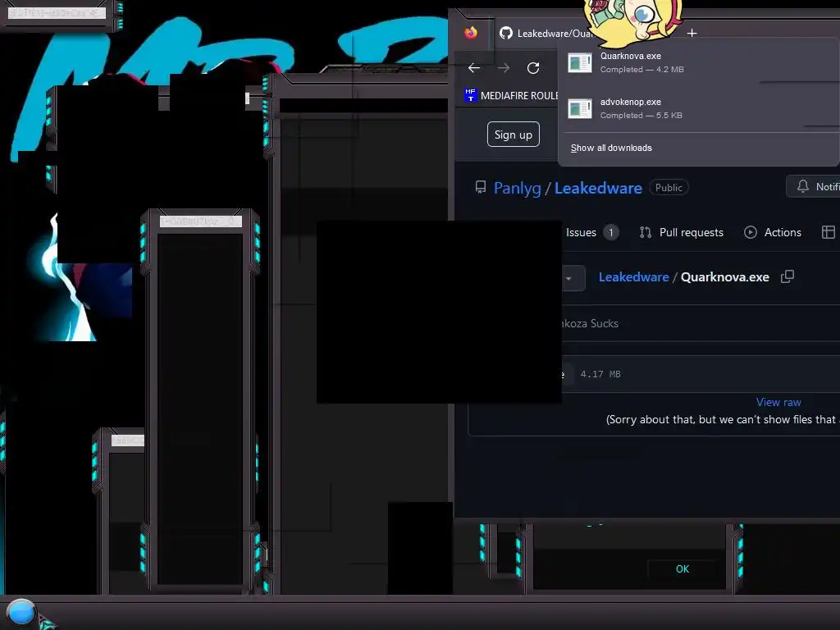Open the advokenop.exe download entry
Viewport: 840px width, 630px height.
(x=699, y=108)
